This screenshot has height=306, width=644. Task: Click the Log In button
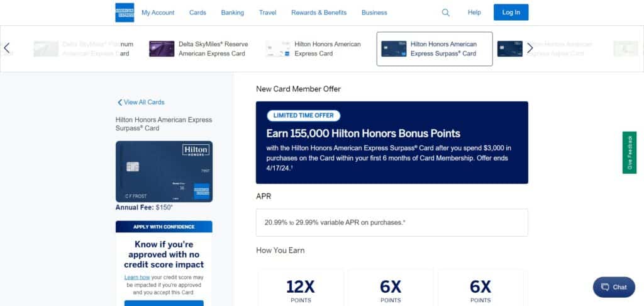pos(511,13)
